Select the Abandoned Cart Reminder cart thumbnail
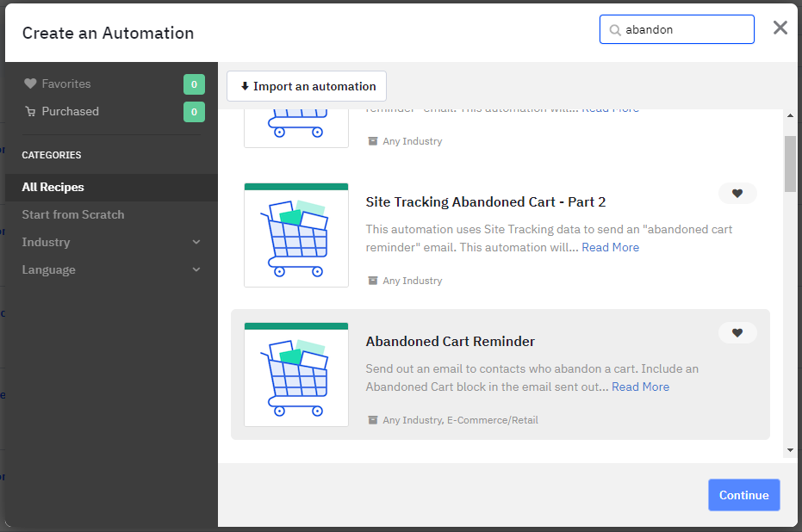The width and height of the screenshot is (802, 532). [296, 374]
